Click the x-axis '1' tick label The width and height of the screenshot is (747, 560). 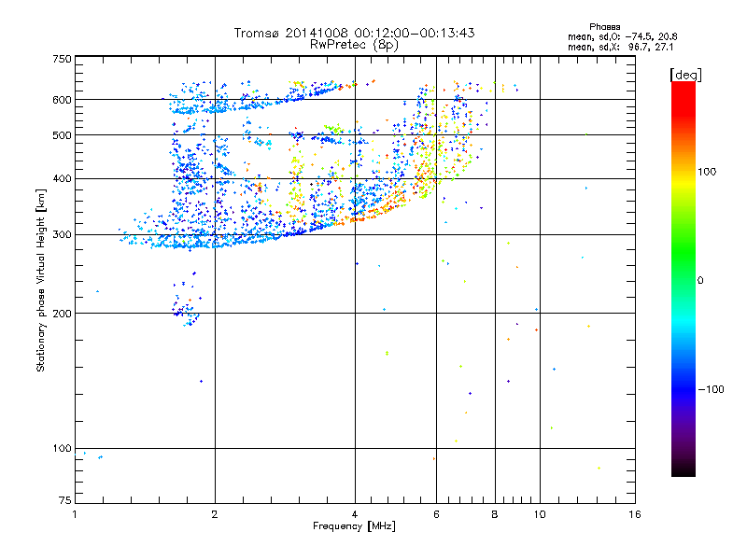click(75, 514)
